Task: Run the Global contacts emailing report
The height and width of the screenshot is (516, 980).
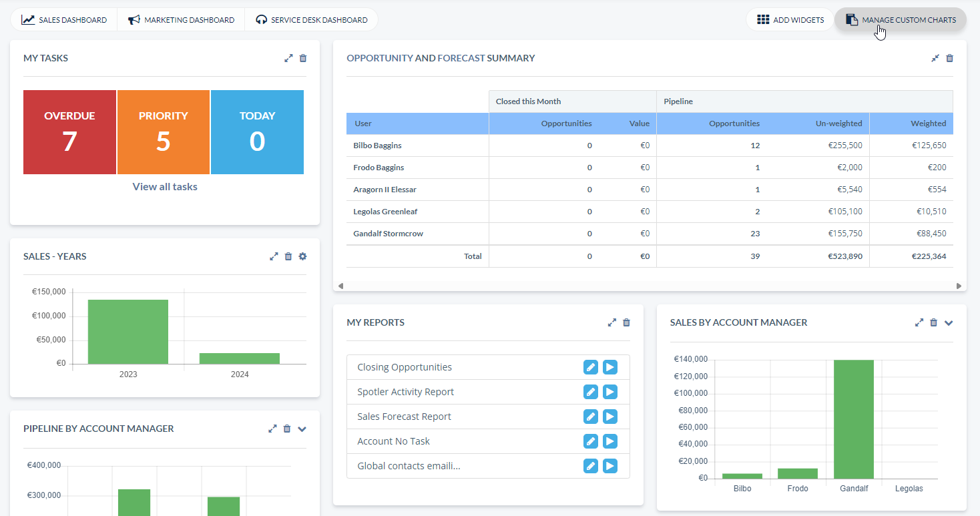Action: [610, 466]
